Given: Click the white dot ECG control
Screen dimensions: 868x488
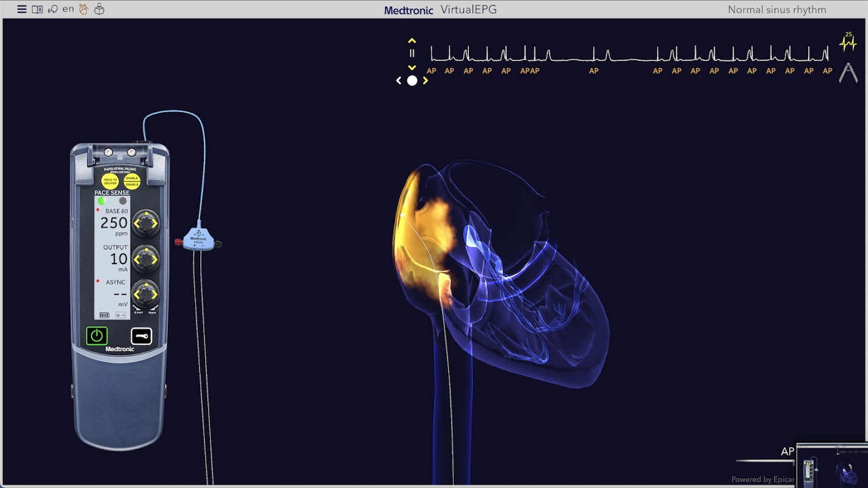Looking at the screenshot, I should (412, 81).
